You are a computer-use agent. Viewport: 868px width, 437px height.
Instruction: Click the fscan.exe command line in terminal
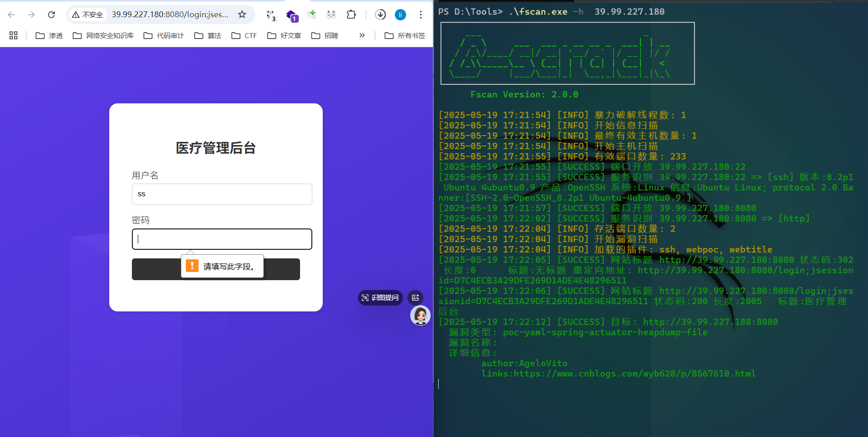click(552, 11)
